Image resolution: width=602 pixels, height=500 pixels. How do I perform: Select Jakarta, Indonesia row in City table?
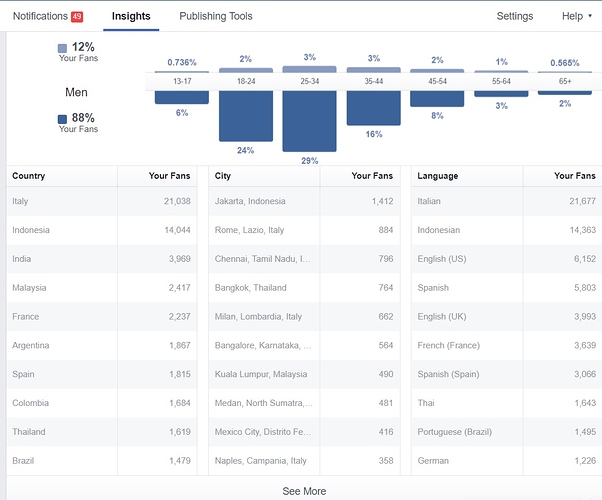305,201
